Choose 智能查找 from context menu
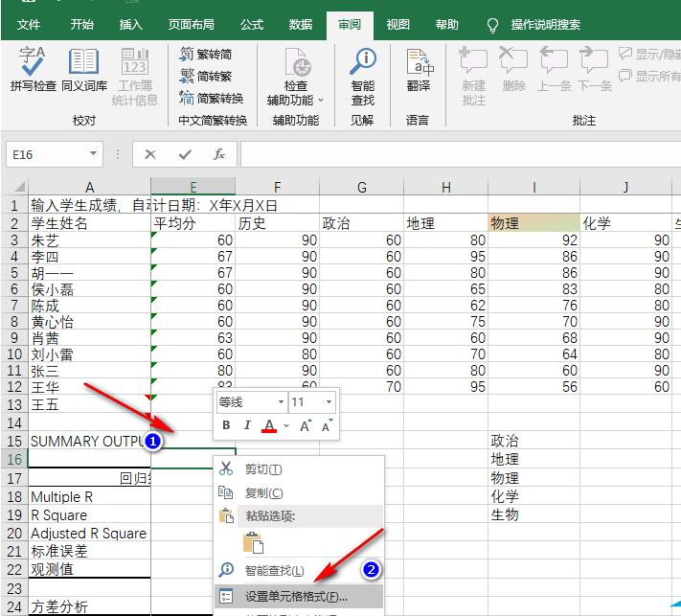Image resolution: width=681 pixels, height=616 pixels. tap(299, 570)
